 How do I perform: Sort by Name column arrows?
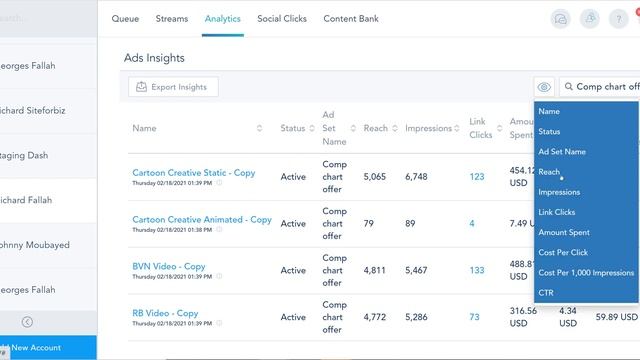259,128
